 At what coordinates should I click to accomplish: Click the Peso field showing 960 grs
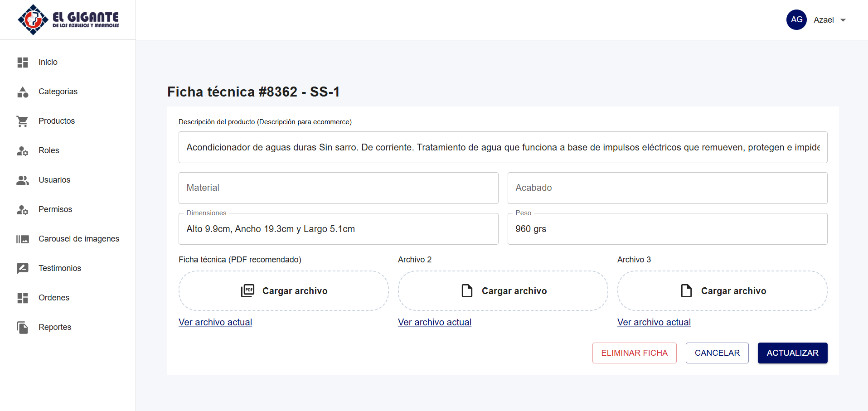(x=667, y=229)
